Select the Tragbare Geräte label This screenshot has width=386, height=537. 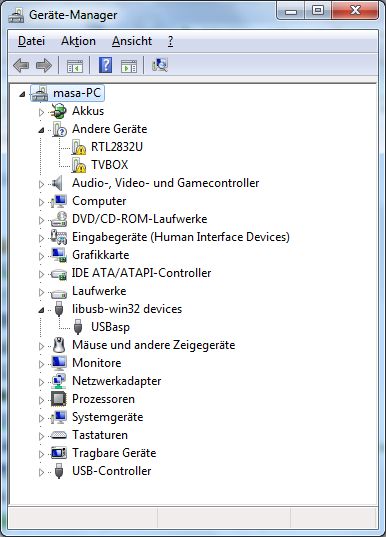tap(114, 453)
